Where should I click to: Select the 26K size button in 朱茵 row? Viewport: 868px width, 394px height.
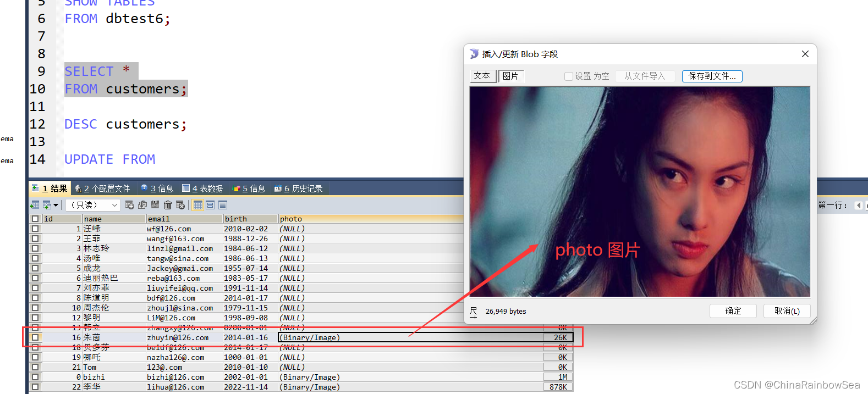point(558,337)
